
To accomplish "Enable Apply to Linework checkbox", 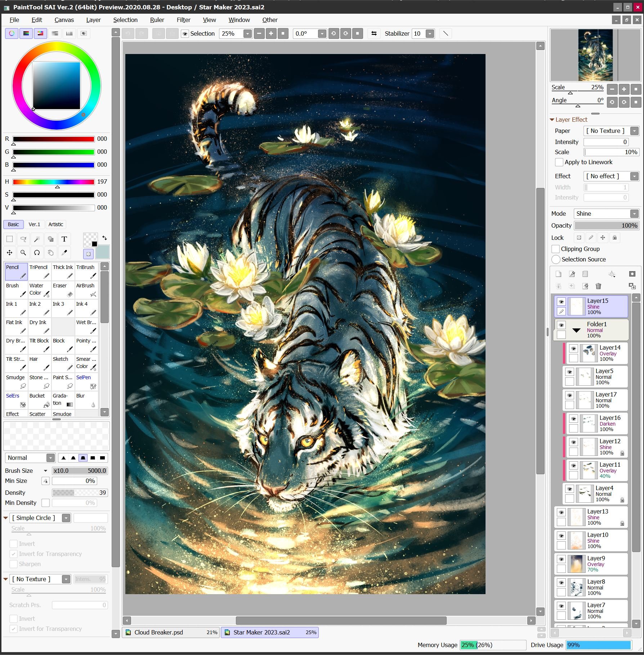I will coord(559,162).
